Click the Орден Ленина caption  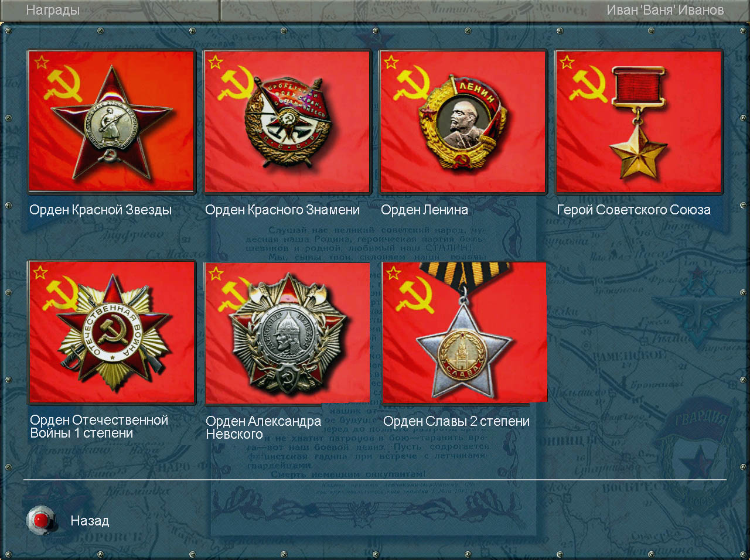[424, 210]
